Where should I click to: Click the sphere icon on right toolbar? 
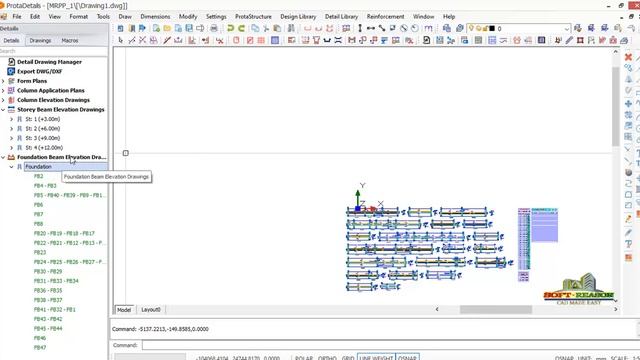[x=629, y=172]
